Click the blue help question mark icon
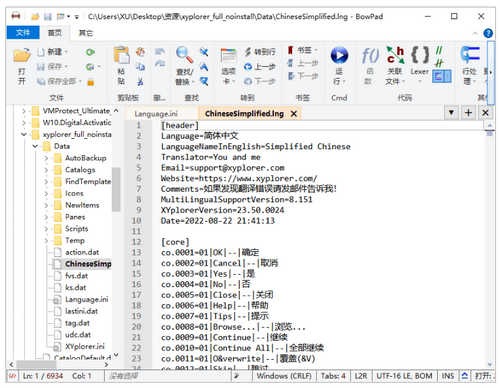 (x=488, y=33)
